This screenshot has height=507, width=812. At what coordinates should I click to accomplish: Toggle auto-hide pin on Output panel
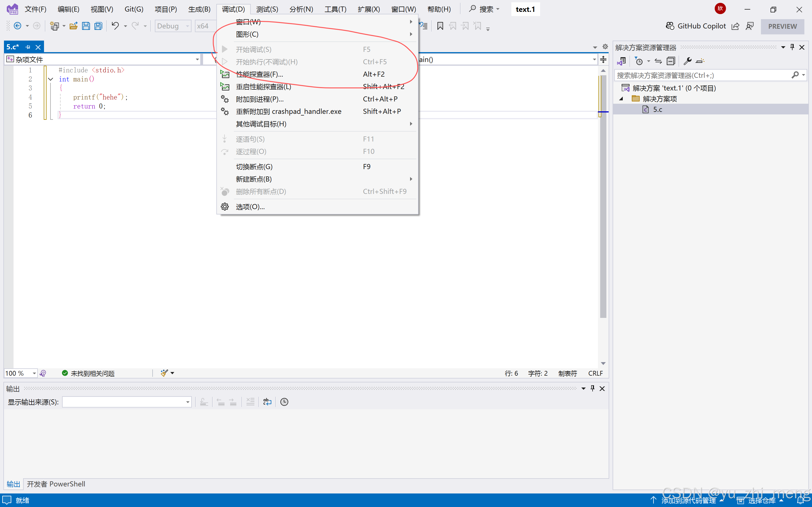pyautogui.click(x=593, y=388)
